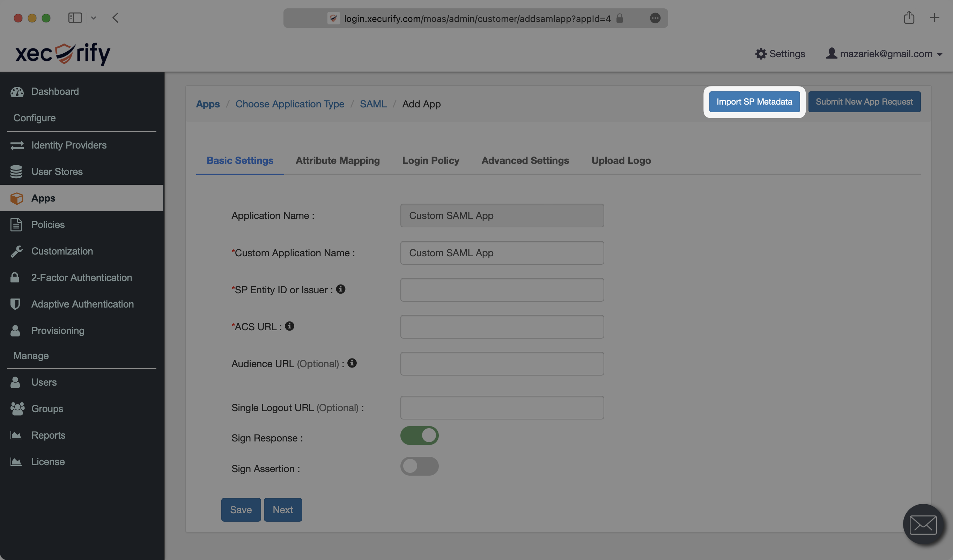Click the Identity Providers arrows icon
This screenshot has height=560, width=953.
point(17,145)
